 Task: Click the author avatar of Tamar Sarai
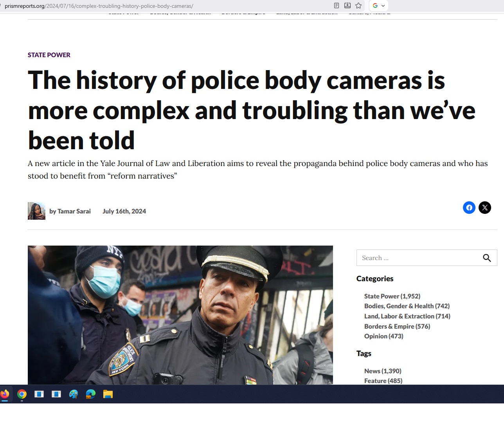[36, 211]
